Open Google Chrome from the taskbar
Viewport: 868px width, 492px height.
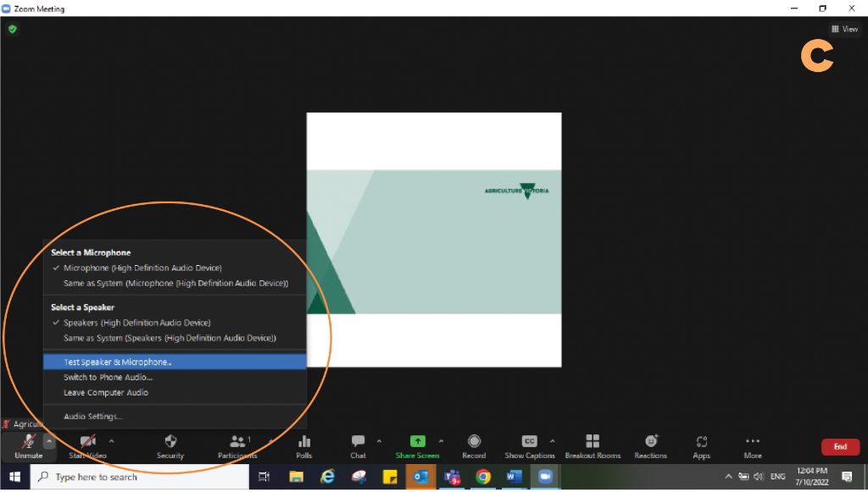point(483,477)
